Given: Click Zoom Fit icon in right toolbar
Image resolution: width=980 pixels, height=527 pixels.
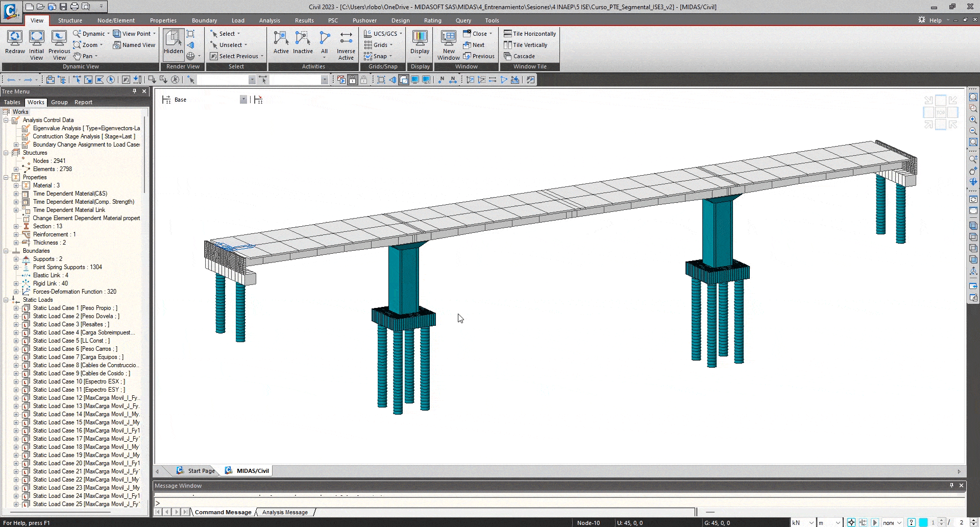Looking at the screenshot, I should pyautogui.click(x=973, y=98).
